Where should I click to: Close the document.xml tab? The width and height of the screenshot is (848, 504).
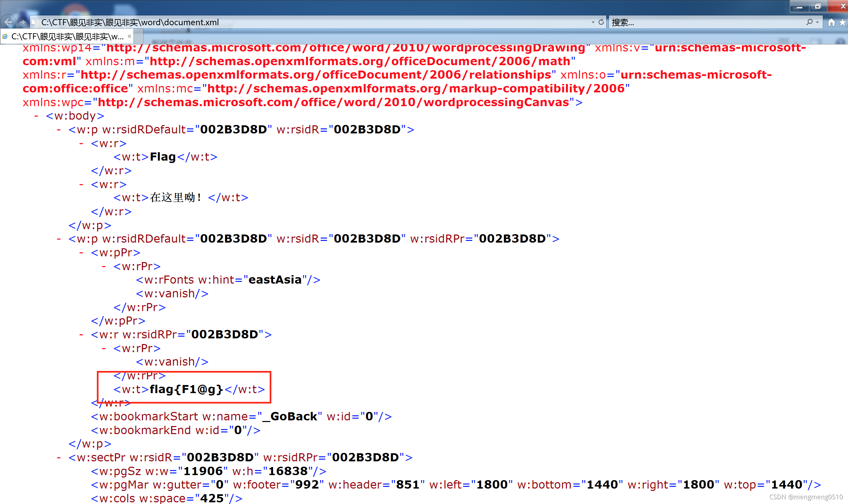pos(129,36)
